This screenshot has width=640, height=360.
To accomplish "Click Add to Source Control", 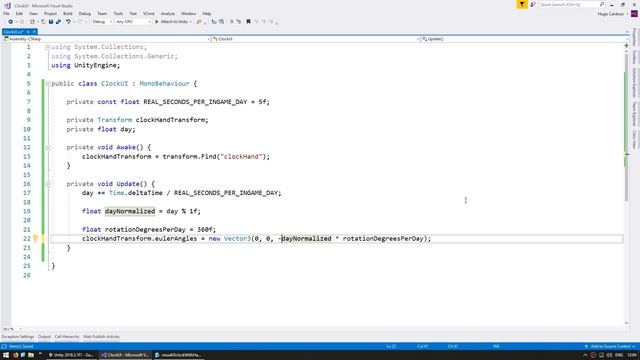I will 610,347.
